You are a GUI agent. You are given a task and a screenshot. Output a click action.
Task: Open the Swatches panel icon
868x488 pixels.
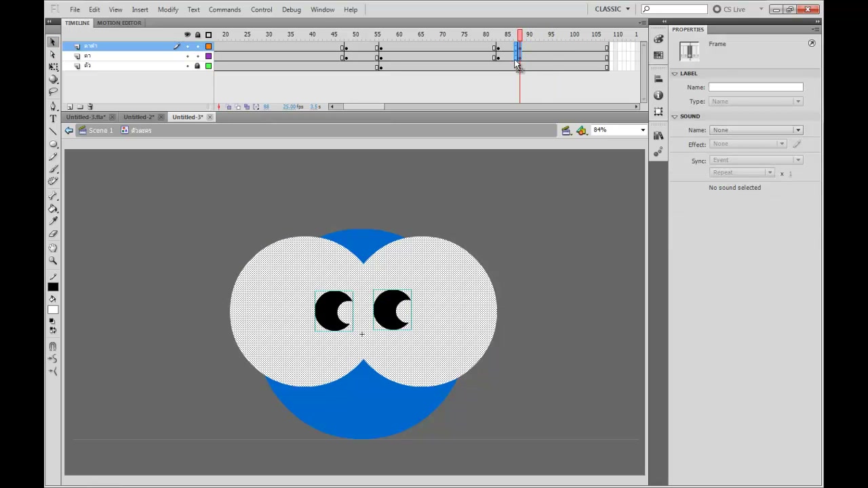click(658, 56)
